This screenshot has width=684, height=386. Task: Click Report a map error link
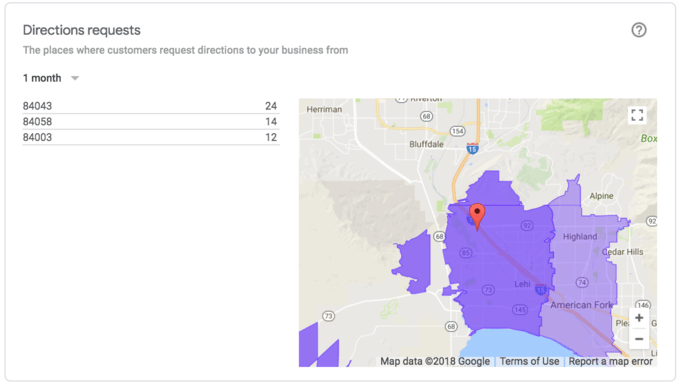(610, 361)
